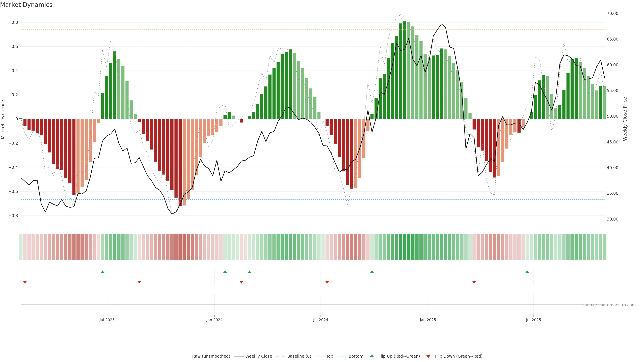Click the green flip-up triangle before Jul 2023
The height and width of the screenshot is (362, 644).
point(102,272)
